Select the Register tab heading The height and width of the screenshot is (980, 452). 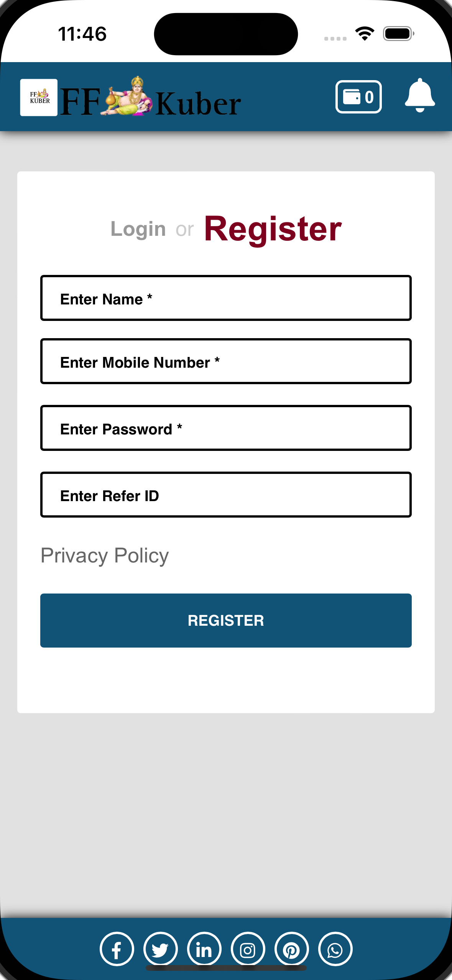tap(273, 229)
